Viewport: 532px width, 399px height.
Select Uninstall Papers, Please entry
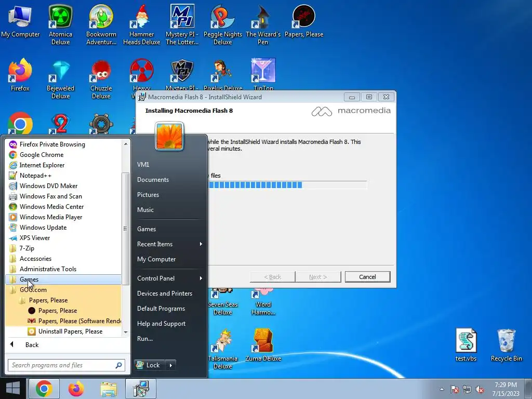pyautogui.click(x=63, y=331)
